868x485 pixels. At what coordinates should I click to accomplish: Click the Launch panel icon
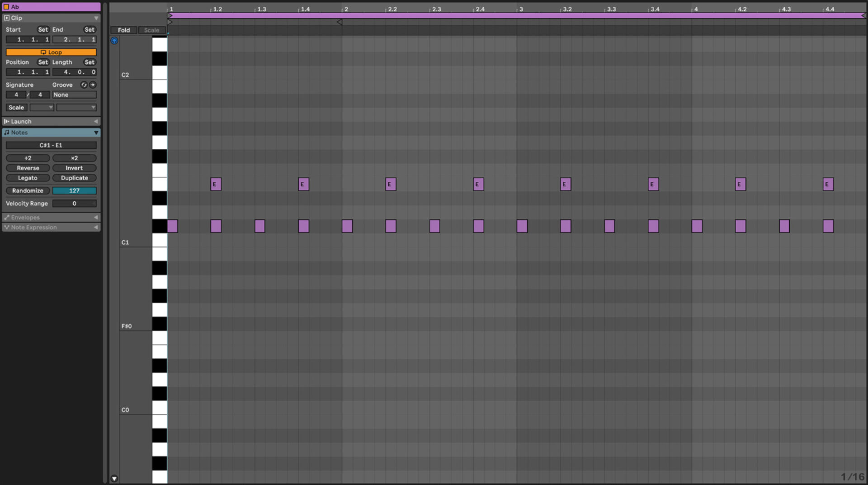(6, 121)
